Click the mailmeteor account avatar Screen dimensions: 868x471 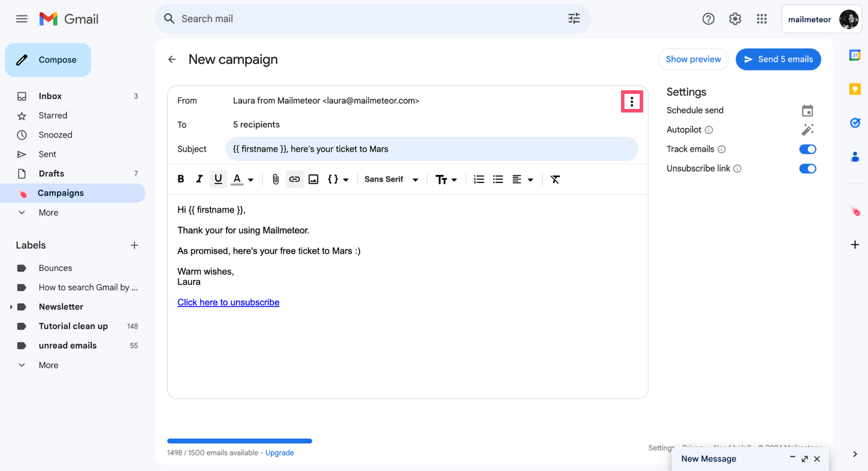848,19
